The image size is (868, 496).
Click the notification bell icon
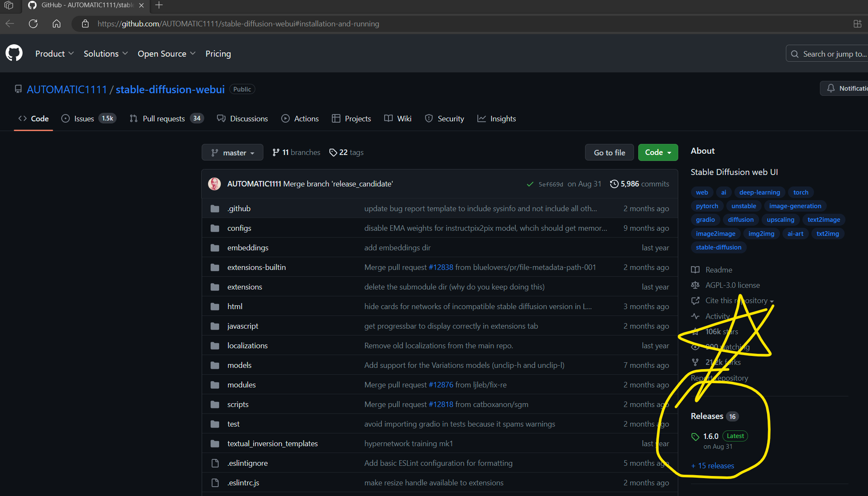pyautogui.click(x=831, y=89)
